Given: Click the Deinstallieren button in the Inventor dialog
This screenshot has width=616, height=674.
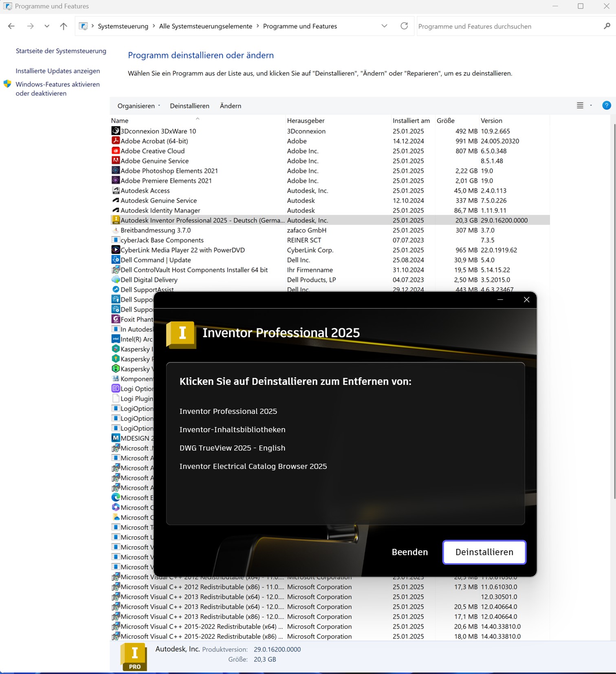Looking at the screenshot, I should click(484, 552).
